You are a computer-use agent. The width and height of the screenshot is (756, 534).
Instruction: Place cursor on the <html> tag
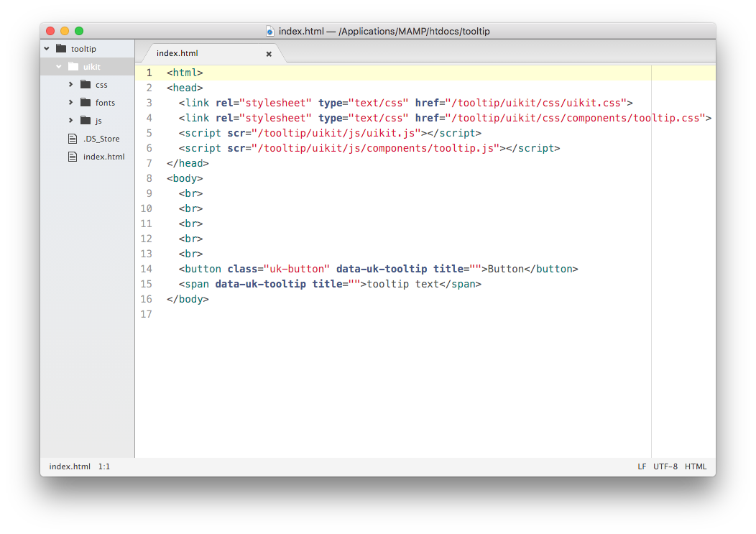pos(185,73)
